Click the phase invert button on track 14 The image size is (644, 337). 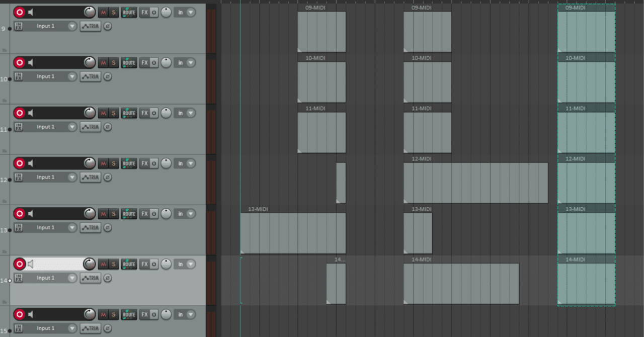point(107,278)
